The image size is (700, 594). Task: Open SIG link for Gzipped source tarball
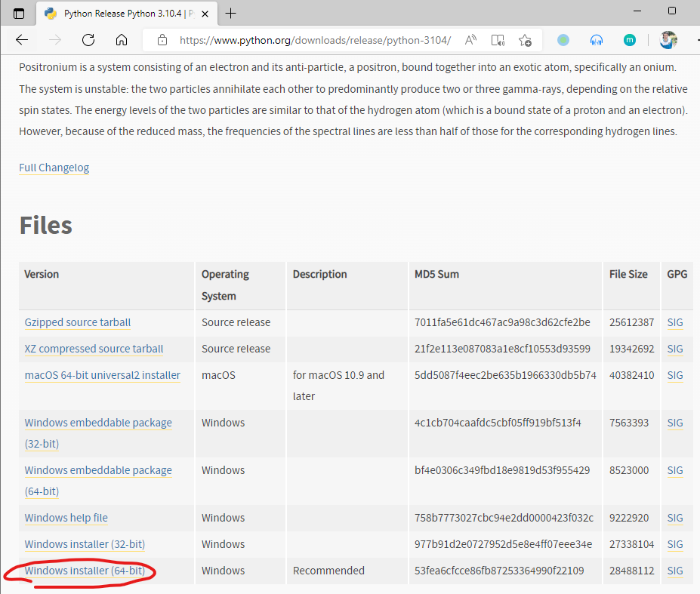675,322
